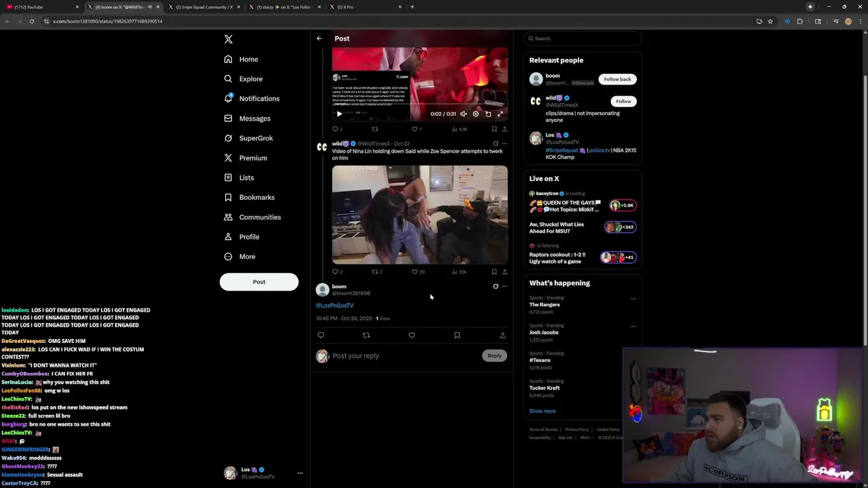This screenshot has width=868, height=488.
Task: Open Lists in the sidebar
Action: pos(239,178)
